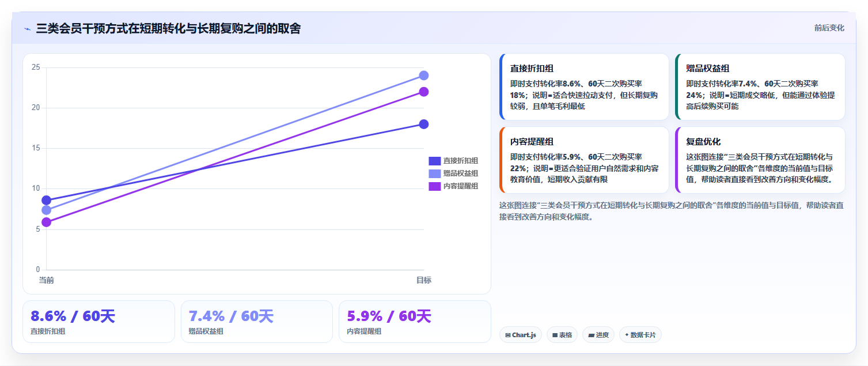Click 直接折扣组 legend label text
The image size is (868, 366).
[460, 161]
